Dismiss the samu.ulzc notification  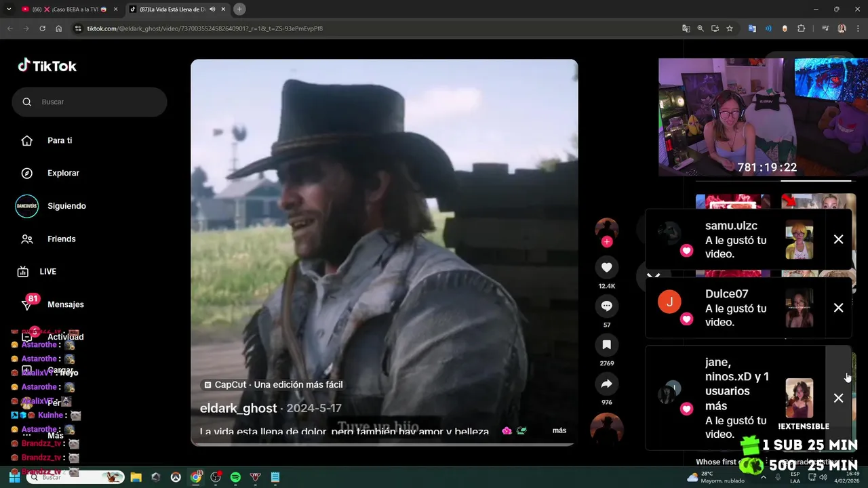tap(838, 239)
